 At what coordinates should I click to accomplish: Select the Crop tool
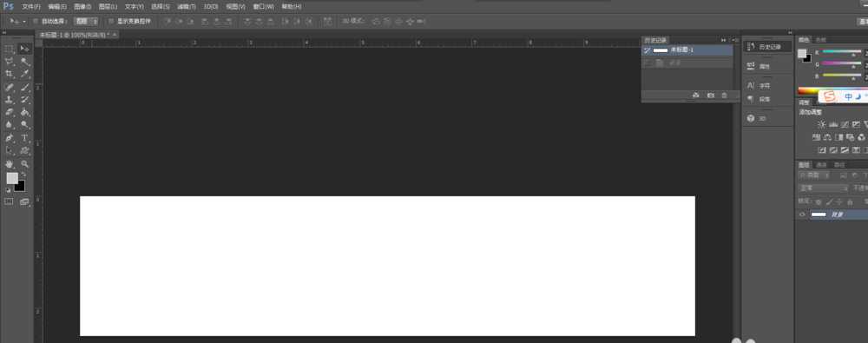tap(10, 74)
